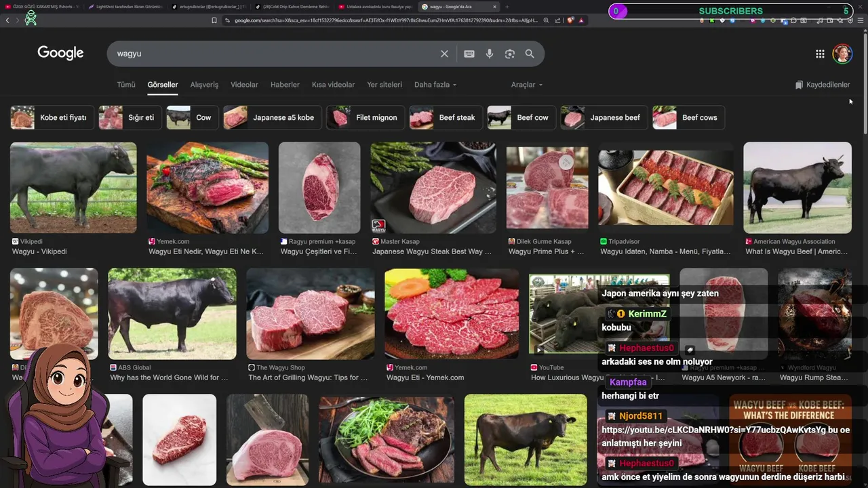Image resolution: width=868 pixels, height=488 pixels.
Task: Click the address bar URL
Action: (x=386, y=20)
